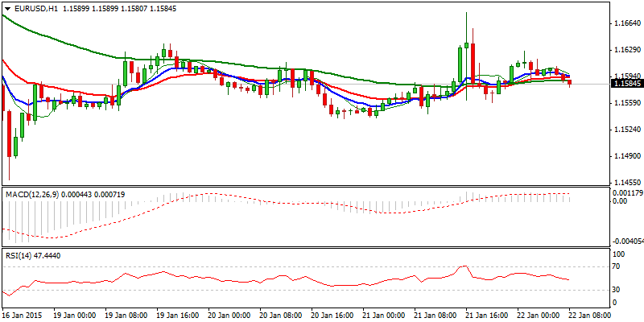Click the OHLC values 1.15899 1.15899 1.15807 1.15845
644x322 pixels.
119,9
